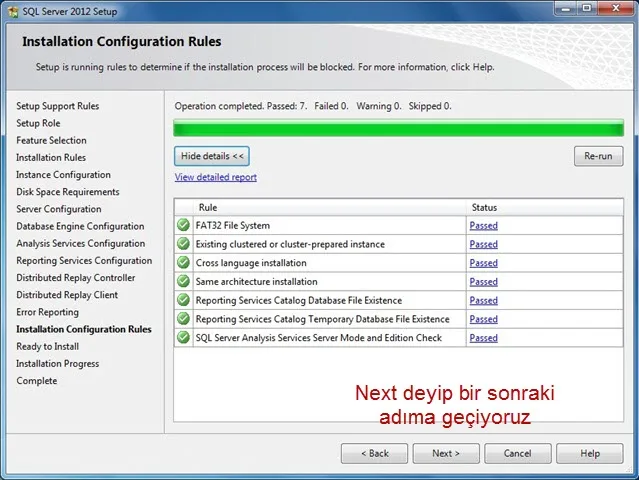Select Analysis Services Configuration step

click(x=81, y=243)
